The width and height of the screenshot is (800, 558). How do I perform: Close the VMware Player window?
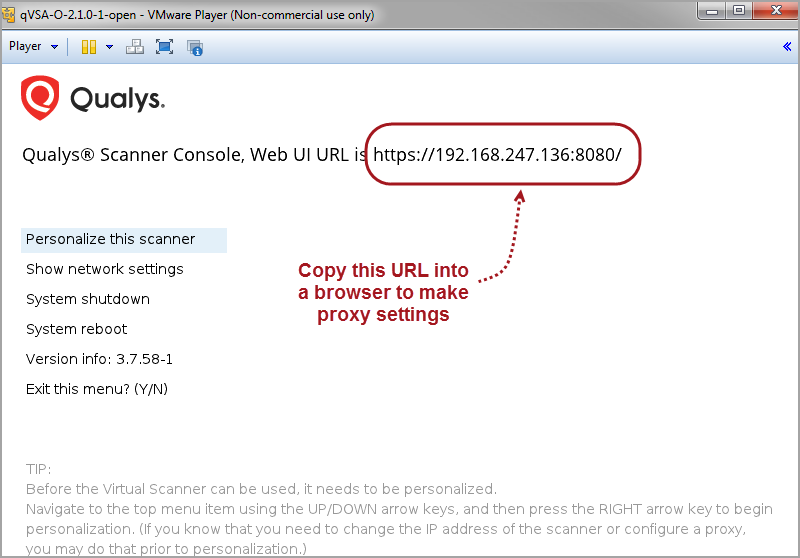(776, 11)
